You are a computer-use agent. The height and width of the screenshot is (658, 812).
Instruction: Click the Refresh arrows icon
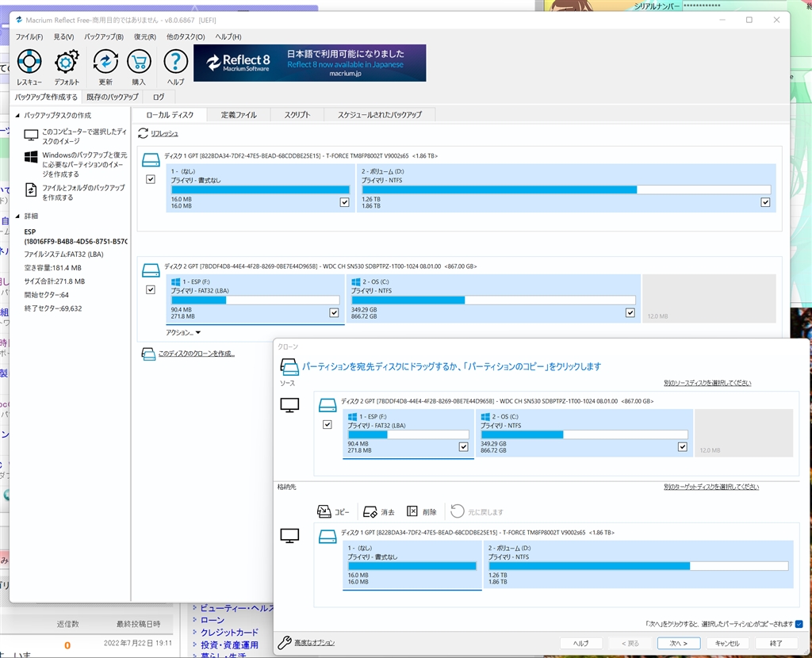[x=143, y=133]
